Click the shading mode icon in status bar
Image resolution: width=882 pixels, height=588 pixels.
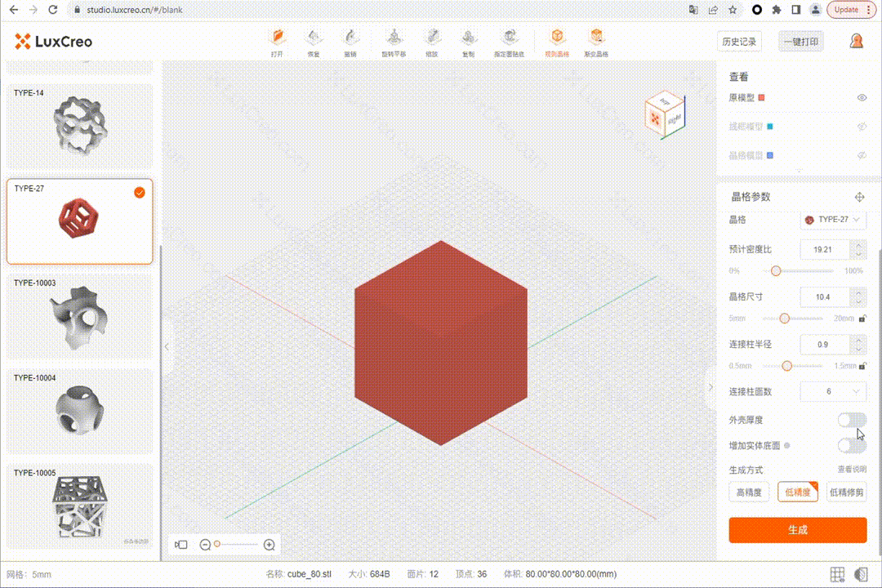[861, 574]
